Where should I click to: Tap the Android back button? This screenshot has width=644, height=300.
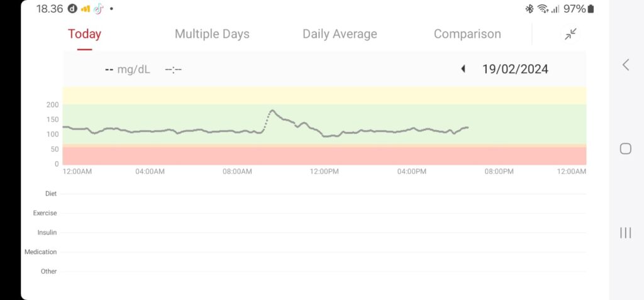coord(626,64)
